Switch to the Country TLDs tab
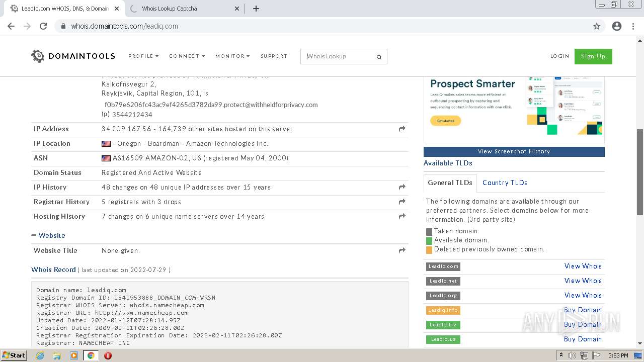The height and width of the screenshot is (362, 644). pos(505,183)
